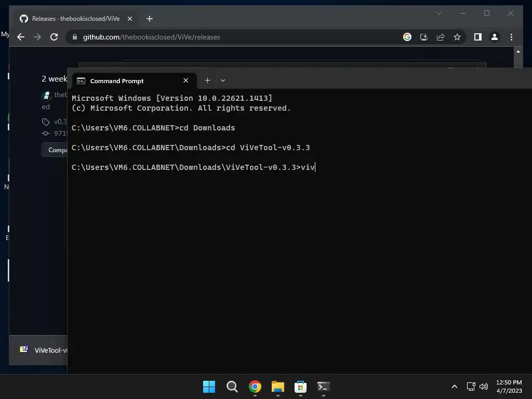Go back in Chrome browser
532x399 pixels.
point(21,37)
